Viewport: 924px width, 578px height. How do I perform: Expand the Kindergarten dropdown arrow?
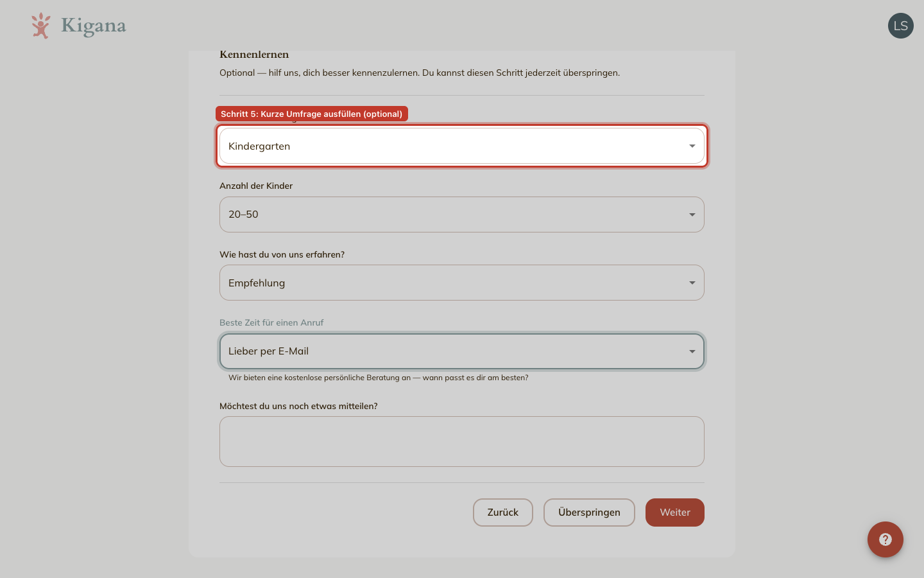[x=692, y=146]
